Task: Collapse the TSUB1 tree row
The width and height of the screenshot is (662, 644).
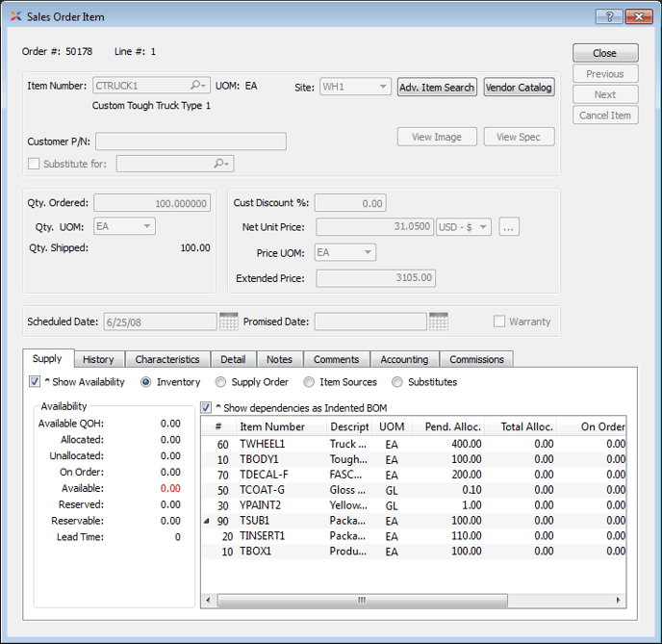Action: coord(208,520)
